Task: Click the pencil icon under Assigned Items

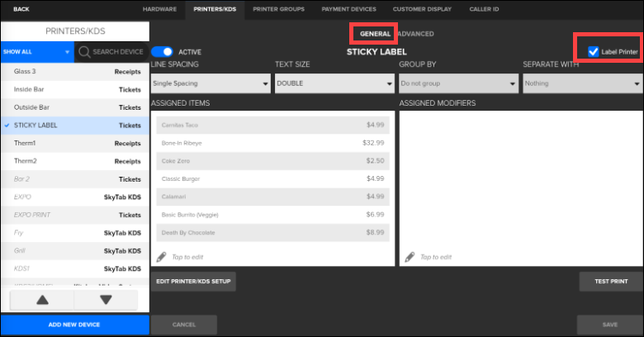Action: 161,257
